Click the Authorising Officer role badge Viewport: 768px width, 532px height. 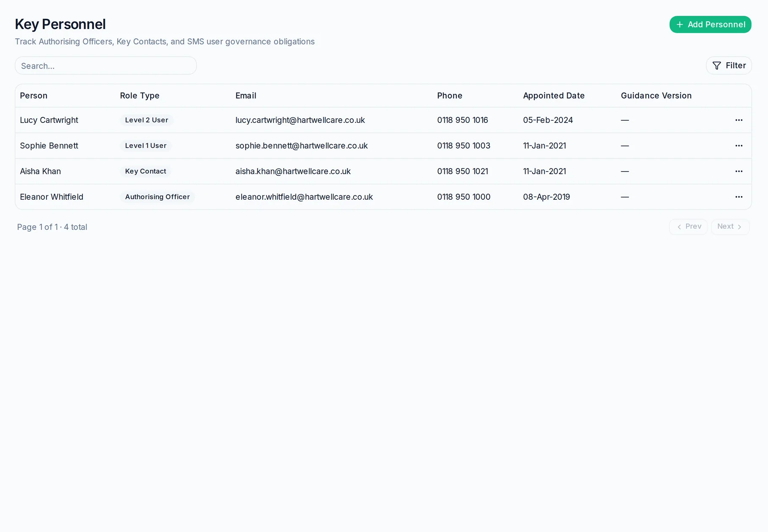pos(157,197)
